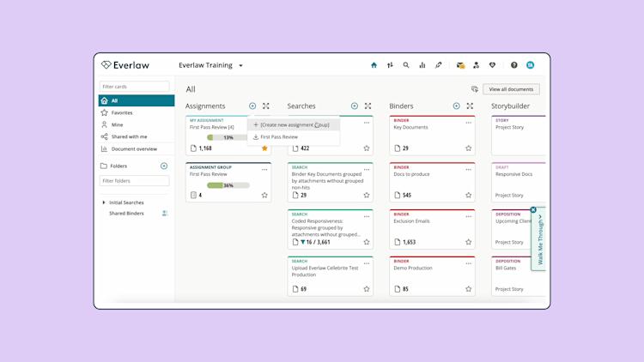Expand the Initial Searches folder
Image resolution: width=644 pixels, height=362 pixels.
tap(104, 202)
